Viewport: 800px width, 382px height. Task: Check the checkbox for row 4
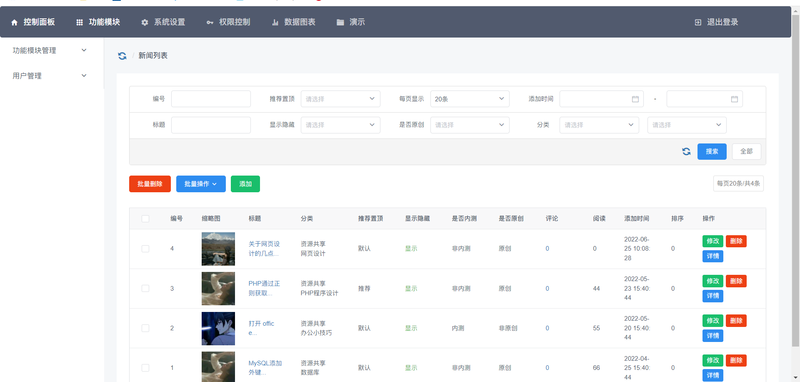click(145, 249)
